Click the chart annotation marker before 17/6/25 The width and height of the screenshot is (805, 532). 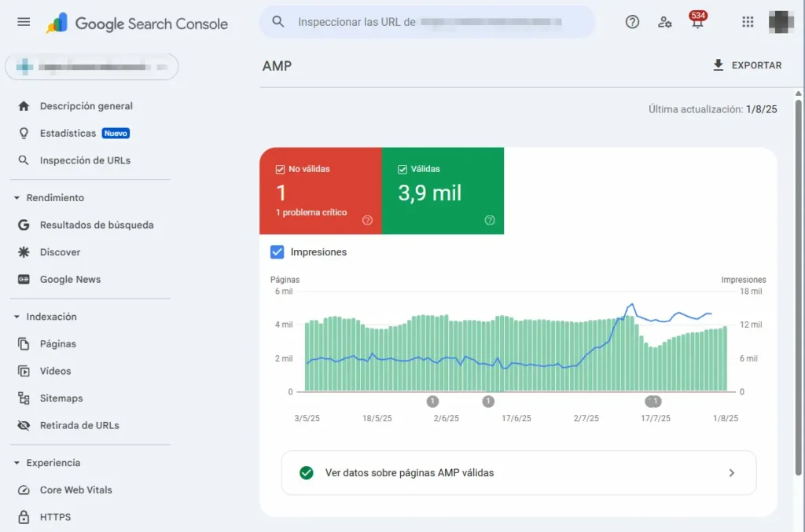[488, 402]
